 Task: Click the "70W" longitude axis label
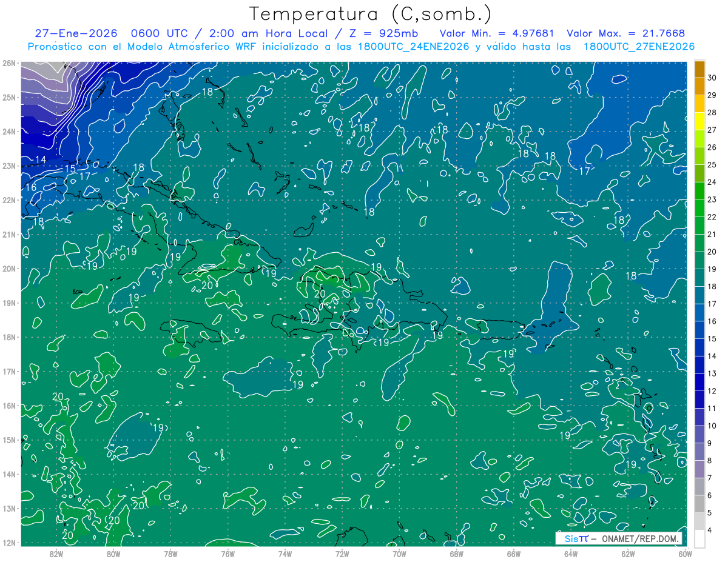pyautogui.click(x=399, y=554)
